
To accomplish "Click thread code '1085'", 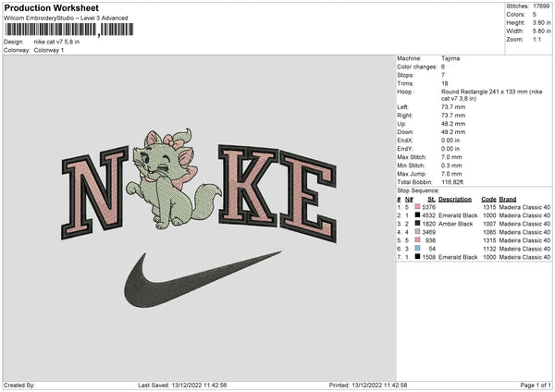I will [x=489, y=232].
